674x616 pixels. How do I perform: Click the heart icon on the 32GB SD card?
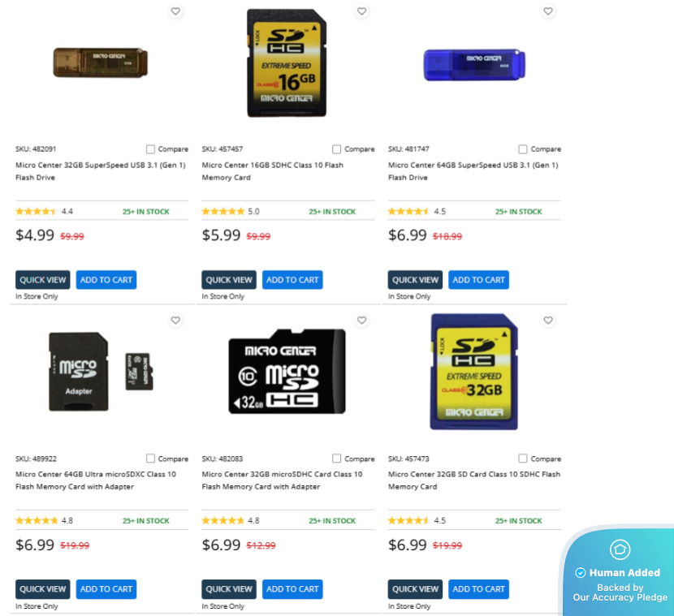click(x=548, y=321)
